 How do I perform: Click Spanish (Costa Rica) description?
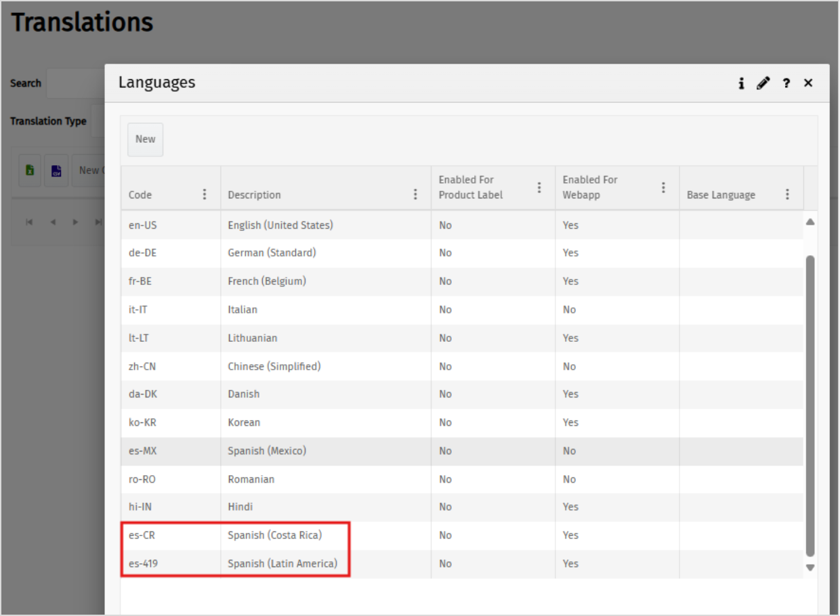tap(275, 535)
